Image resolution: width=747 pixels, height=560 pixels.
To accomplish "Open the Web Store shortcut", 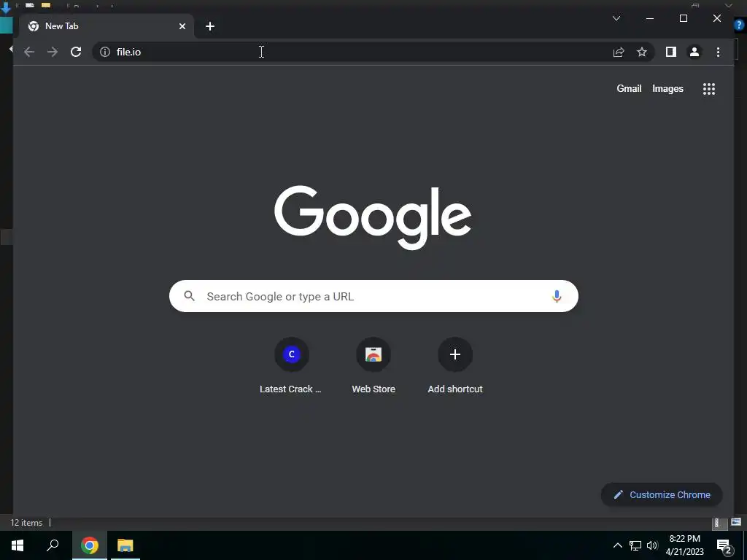I will (373, 366).
